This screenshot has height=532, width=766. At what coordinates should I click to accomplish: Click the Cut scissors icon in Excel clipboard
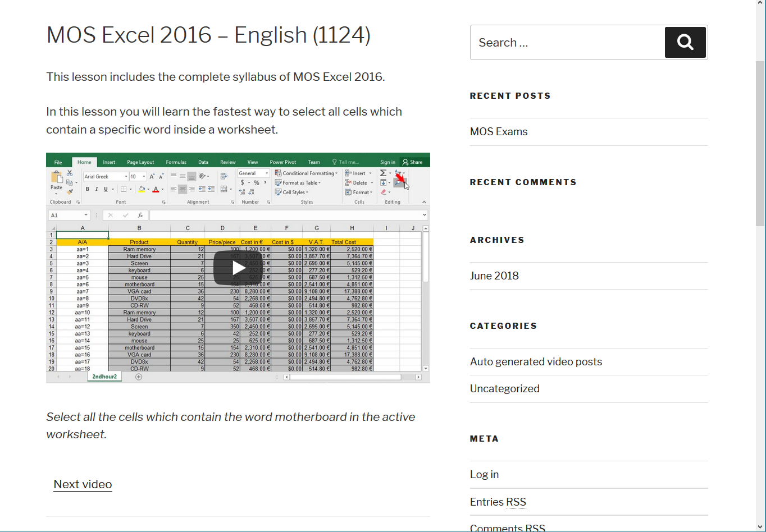[70, 173]
